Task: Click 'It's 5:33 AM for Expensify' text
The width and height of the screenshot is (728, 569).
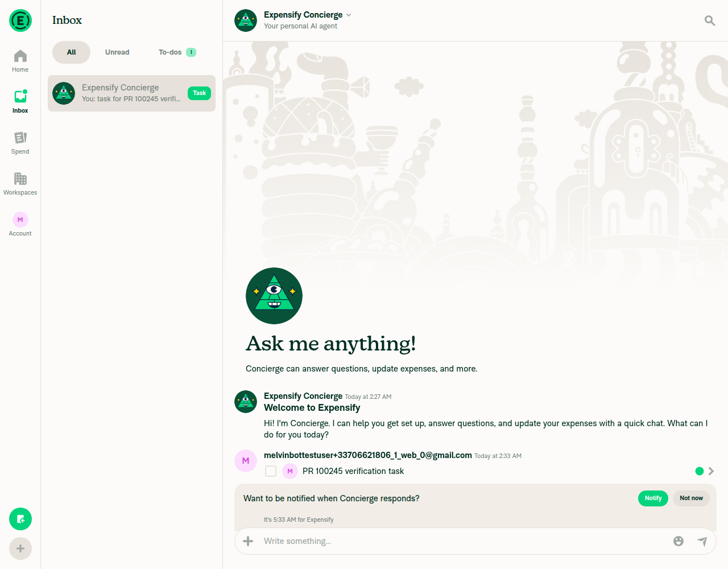Action: [299, 519]
